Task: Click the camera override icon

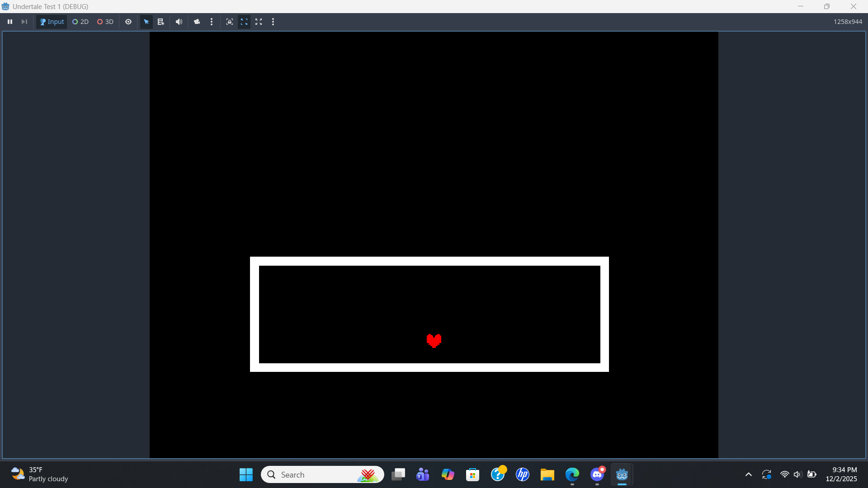Action: coord(197,22)
